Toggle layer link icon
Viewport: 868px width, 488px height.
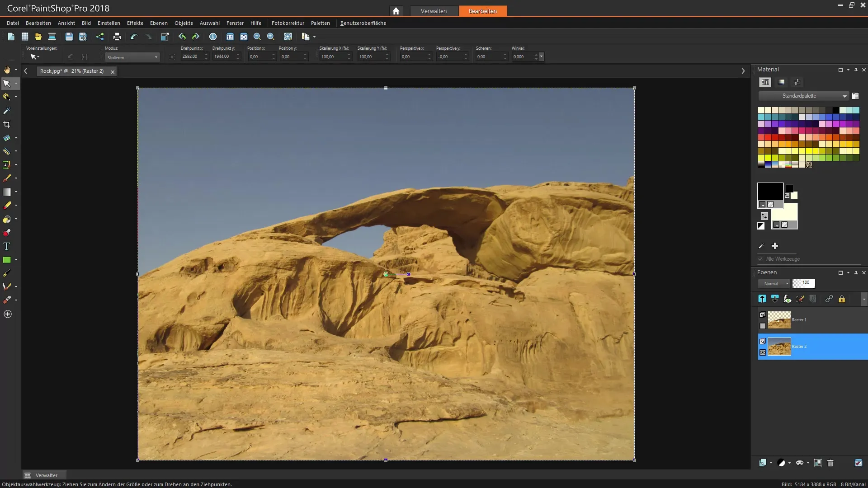pos(829,299)
